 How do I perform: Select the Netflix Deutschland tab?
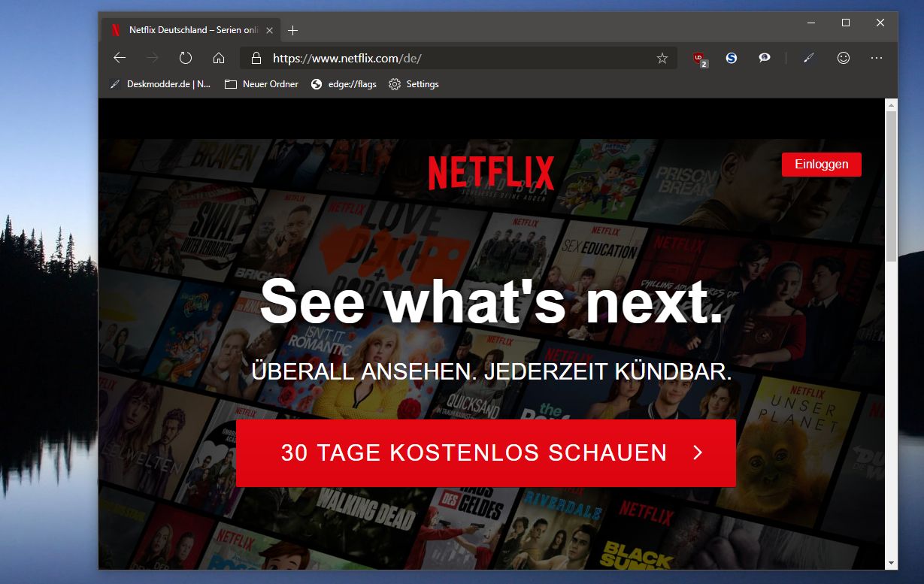(x=191, y=30)
